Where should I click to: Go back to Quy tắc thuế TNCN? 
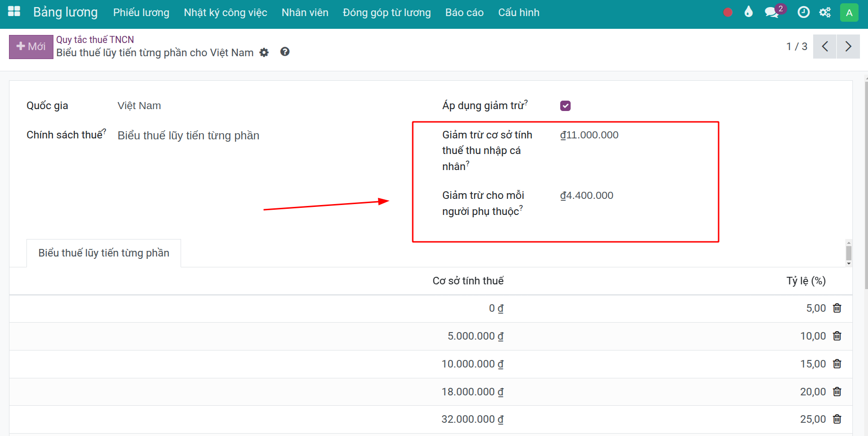[95, 40]
